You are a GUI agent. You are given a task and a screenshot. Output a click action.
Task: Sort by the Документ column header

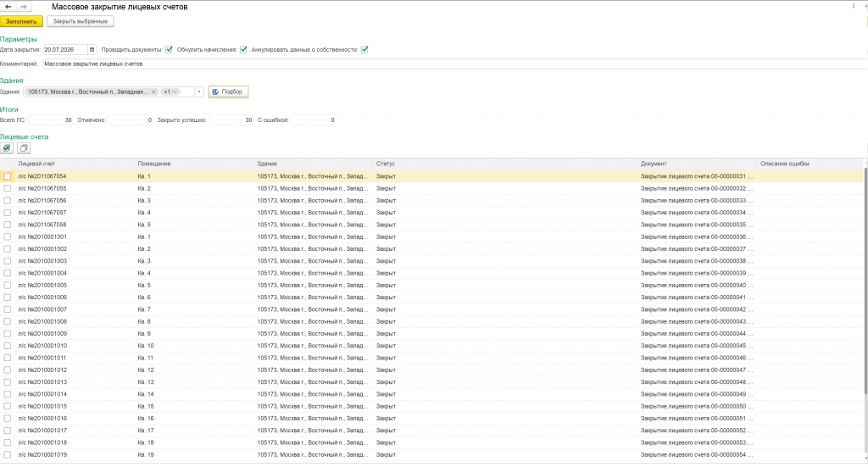(697, 164)
